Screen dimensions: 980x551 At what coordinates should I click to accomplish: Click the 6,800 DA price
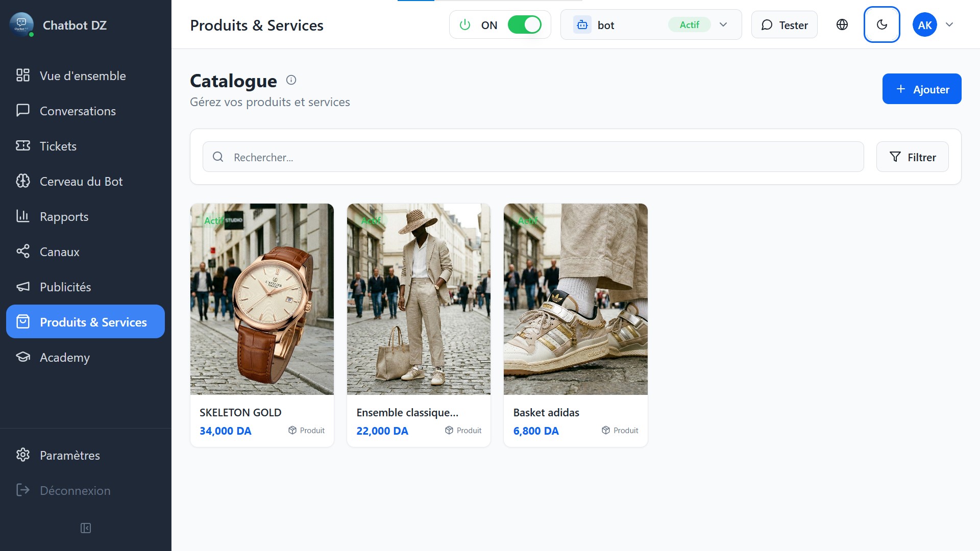tap(536, 431)
